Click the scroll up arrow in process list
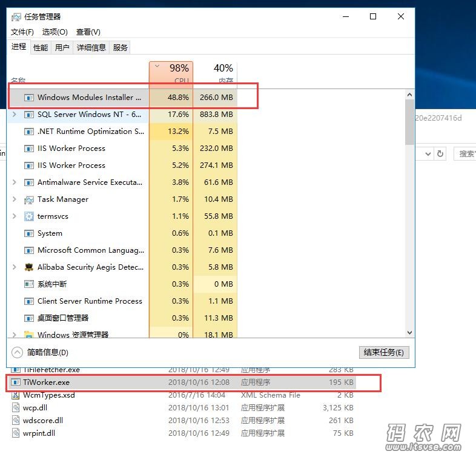The width and height of the screenshot is (476, 454). pos(409,95)
